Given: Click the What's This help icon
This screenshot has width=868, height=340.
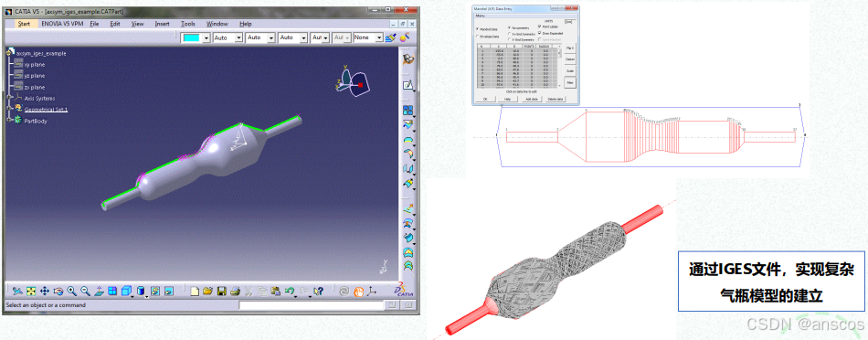Looking at the screenshot, I should (319, 291).
